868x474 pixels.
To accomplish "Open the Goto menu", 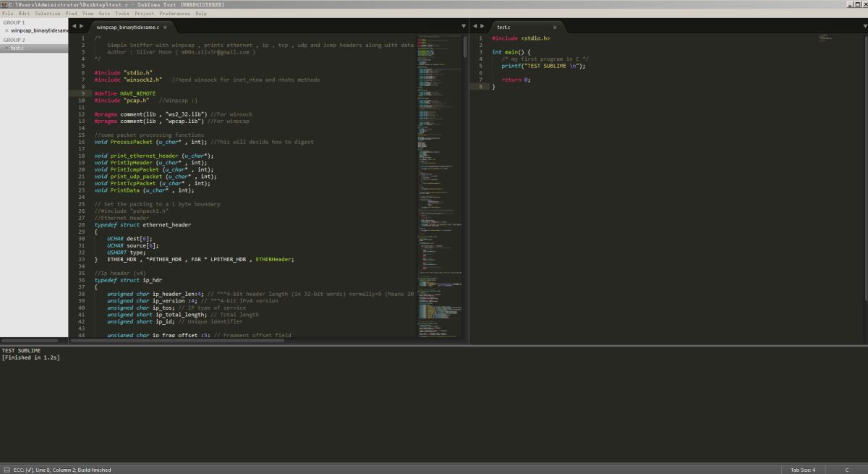I will coord(104,13).
